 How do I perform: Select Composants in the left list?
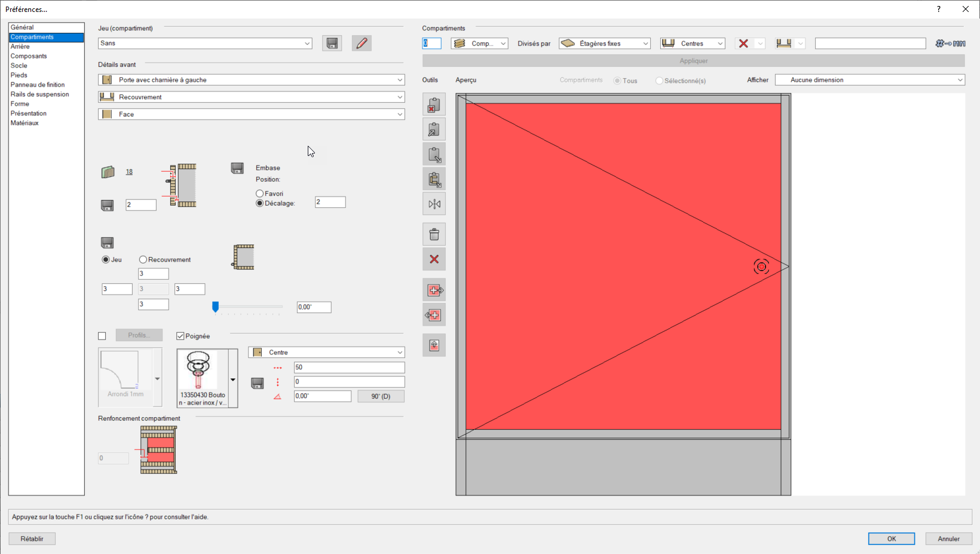tap(29, 56)
